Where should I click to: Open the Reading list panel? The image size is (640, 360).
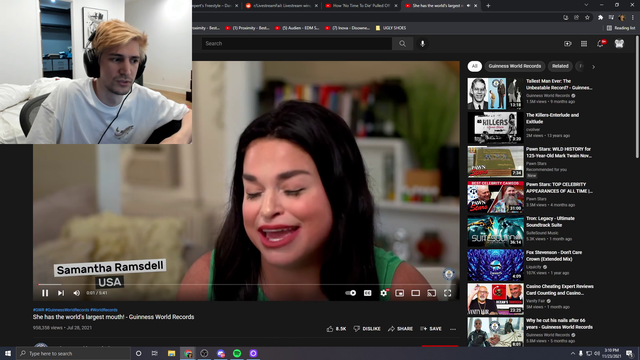coord(621,28)
